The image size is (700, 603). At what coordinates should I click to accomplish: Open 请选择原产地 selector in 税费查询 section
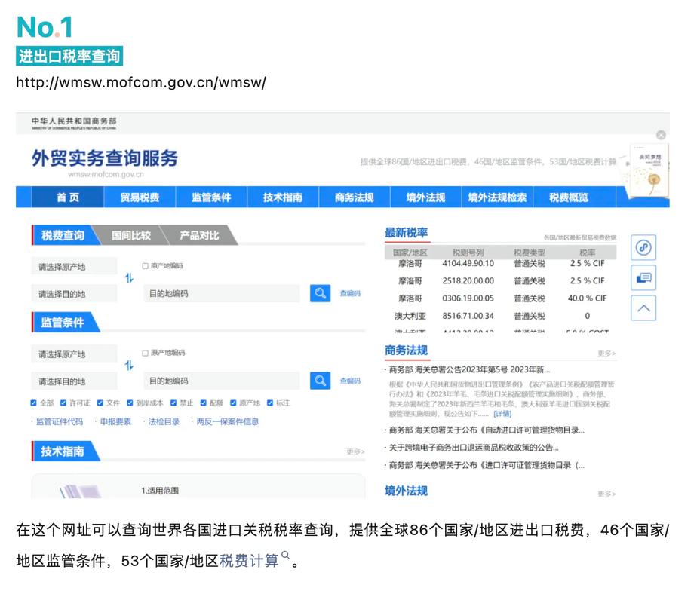tap(74, 267)
